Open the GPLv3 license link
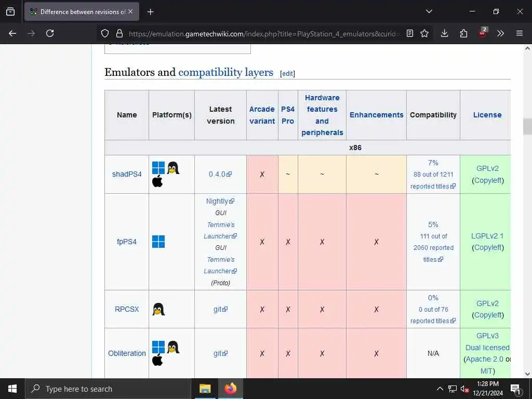 tap(487, 336)
